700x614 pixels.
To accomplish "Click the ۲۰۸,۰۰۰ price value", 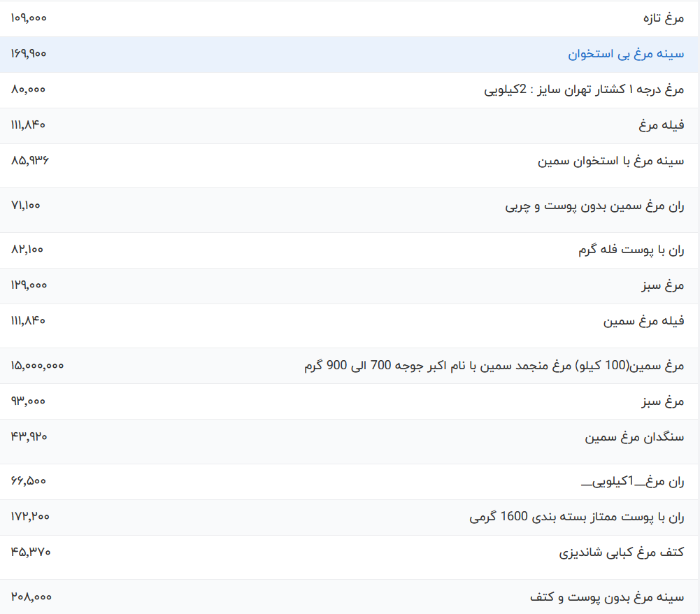I will 31,597.
